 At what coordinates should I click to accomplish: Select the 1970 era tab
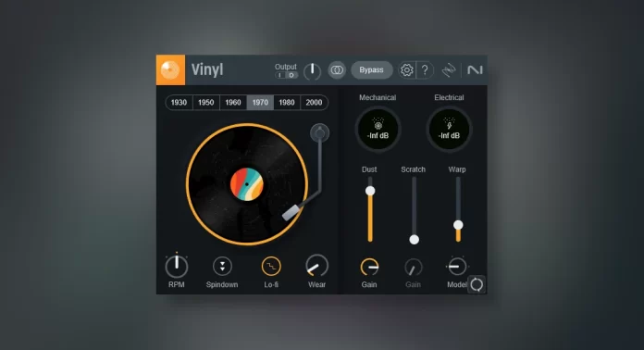click(260, 102)
